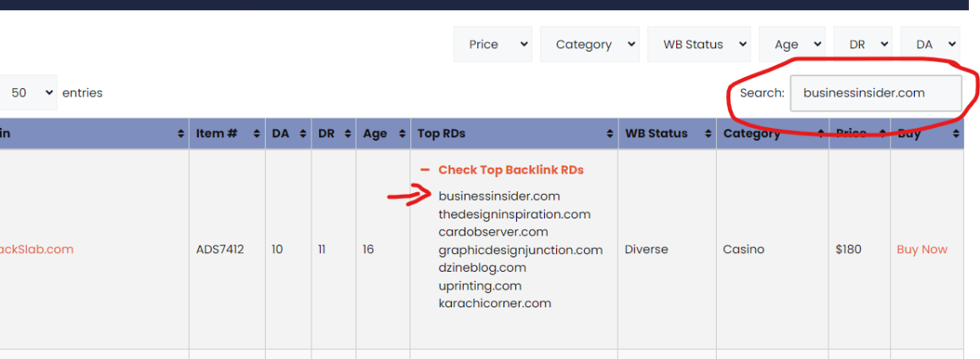Screen dimensions: 980x359
Task: Open the domain link ending in ackSlab.com
Action: click(37, 250)
